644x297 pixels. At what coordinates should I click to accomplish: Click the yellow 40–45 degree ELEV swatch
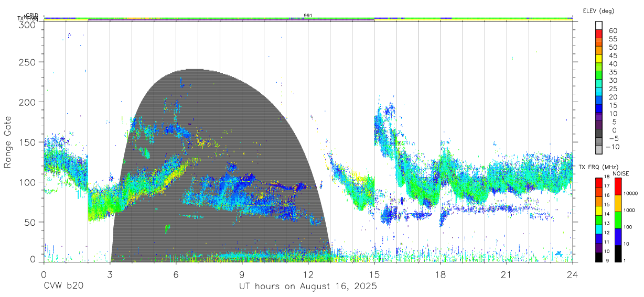click(x=599, y=59)
